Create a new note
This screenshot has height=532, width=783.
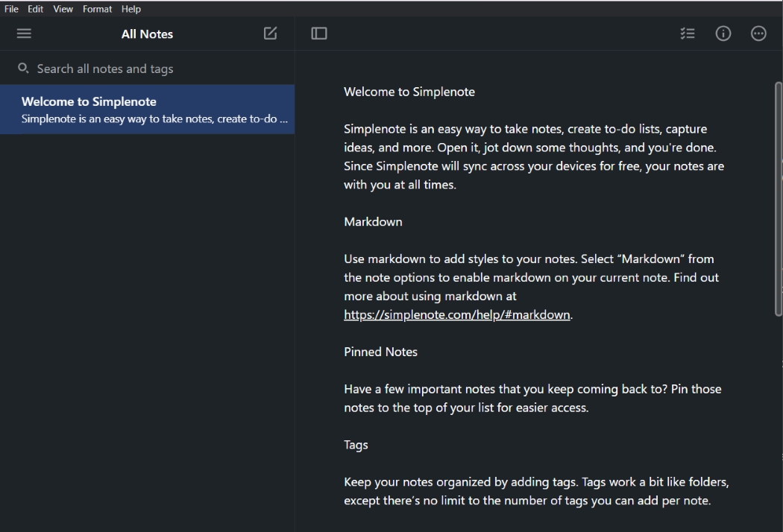click(x=270, y=34)
